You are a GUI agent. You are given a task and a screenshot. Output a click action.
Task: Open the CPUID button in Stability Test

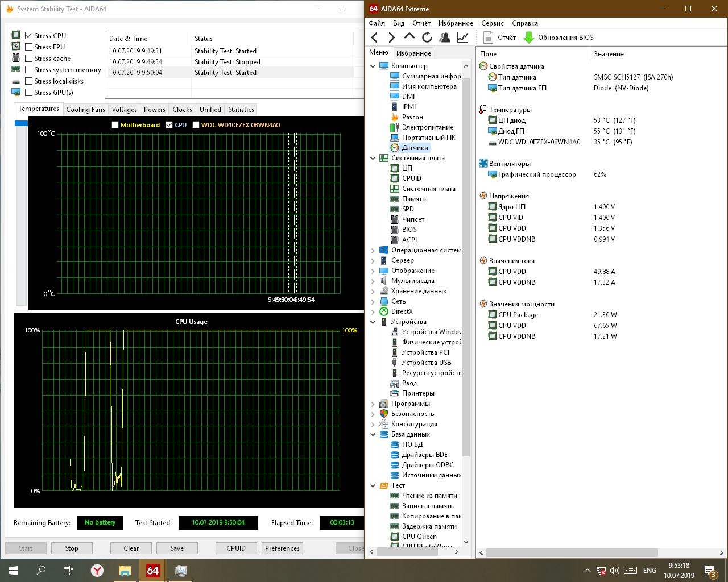pyautogui.click(x=236, y=548)
